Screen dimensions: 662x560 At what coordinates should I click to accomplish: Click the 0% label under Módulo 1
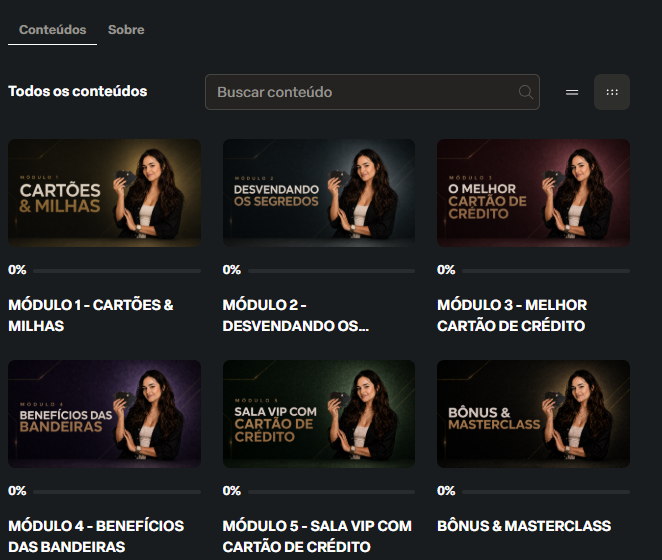coord(17,270)
